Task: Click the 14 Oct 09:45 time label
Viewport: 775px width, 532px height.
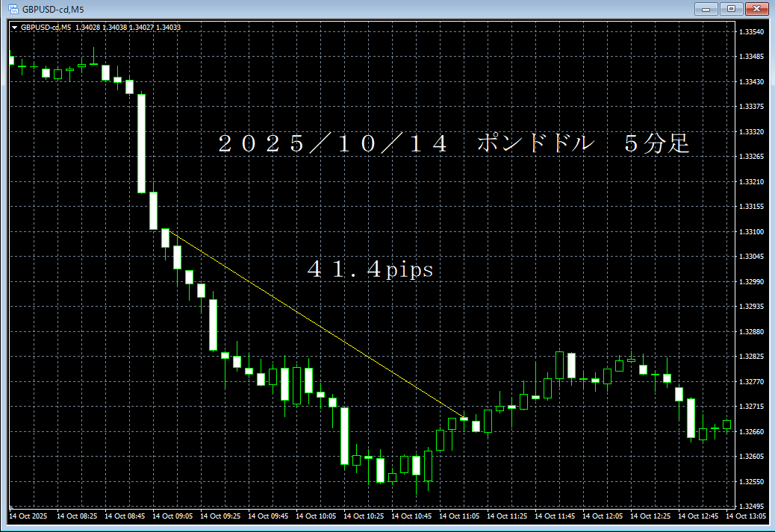Action: pyautogui.click(x=268, y=516)
